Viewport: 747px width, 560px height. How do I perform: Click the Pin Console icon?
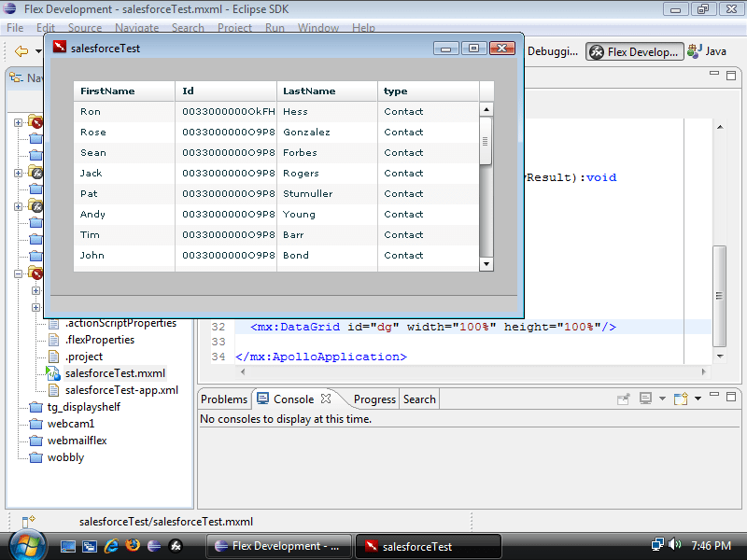pyautogui.click(x=624, y=399)
